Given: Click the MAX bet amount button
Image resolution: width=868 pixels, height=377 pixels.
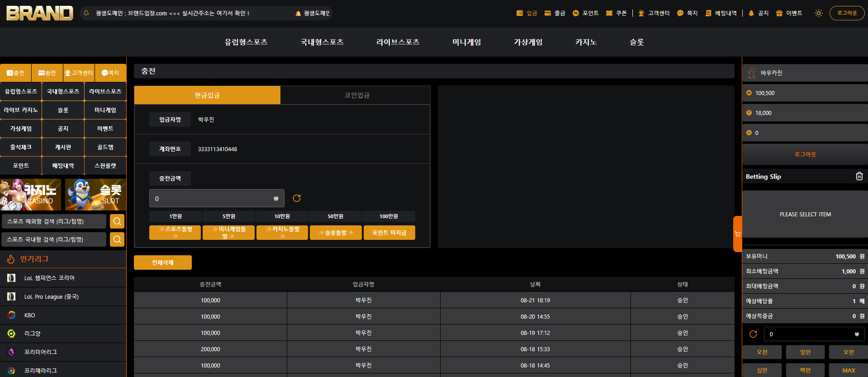Looking at the screenshot, I should 849,370.
